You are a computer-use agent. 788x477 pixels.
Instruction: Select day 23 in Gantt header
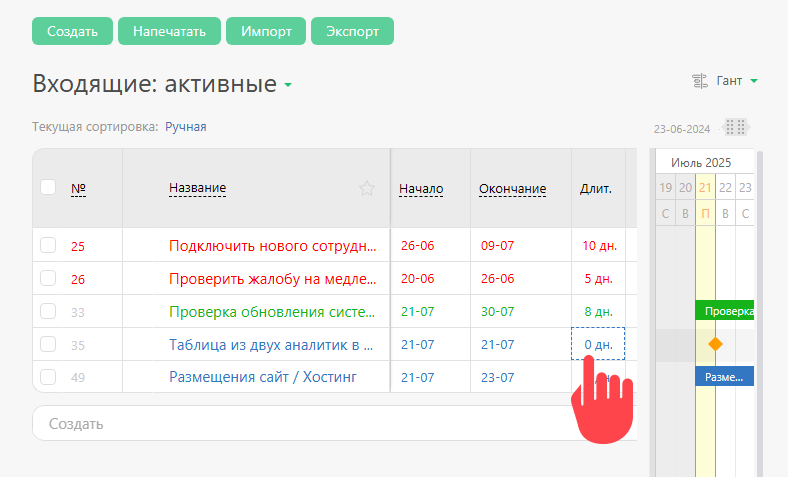[x=745, y=187]
